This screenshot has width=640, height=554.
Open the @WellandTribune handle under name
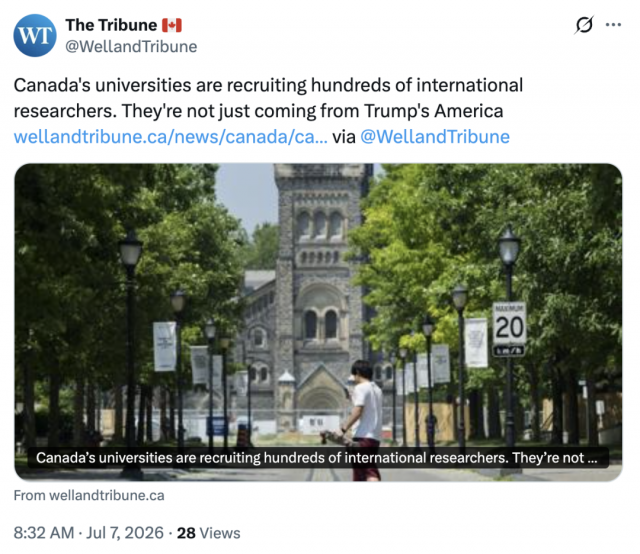131,47
